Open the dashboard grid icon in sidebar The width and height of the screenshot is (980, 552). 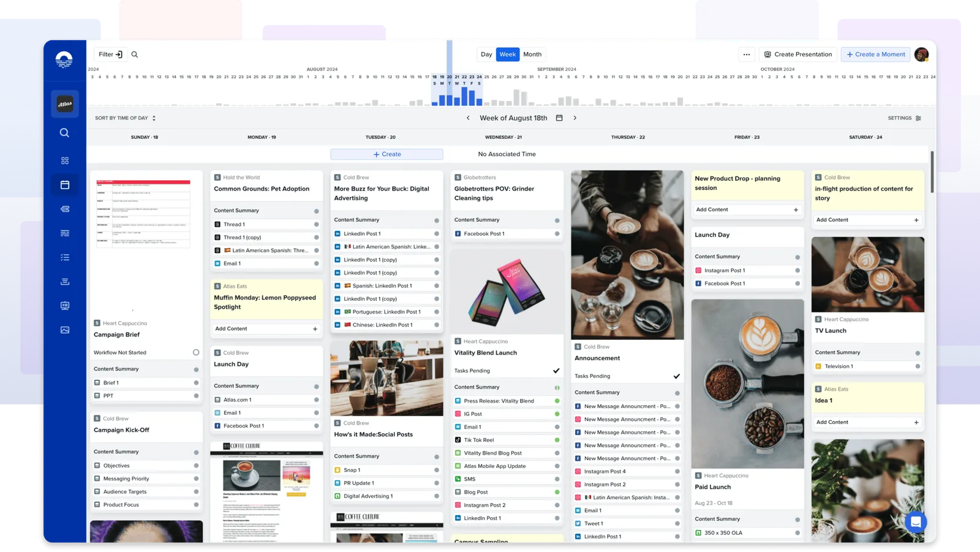pos(64,161)
